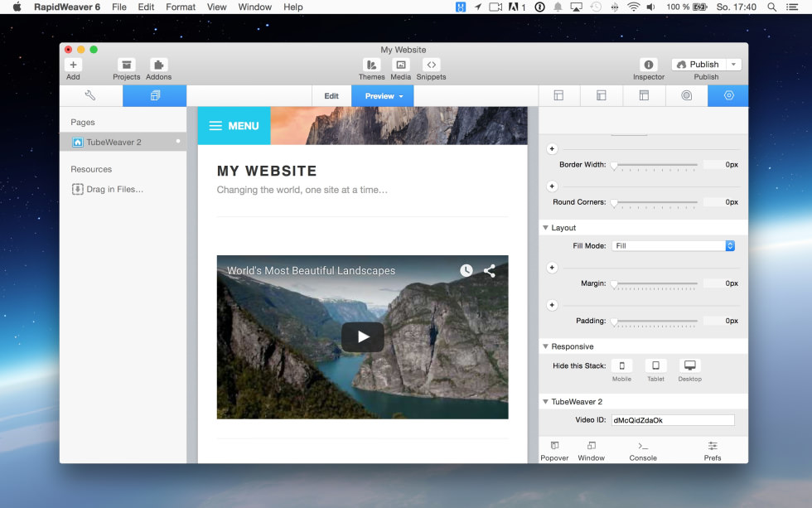The width and height of the screenshot is (812, 508).
Task: Open the File menu
Action: pos(119,7)
